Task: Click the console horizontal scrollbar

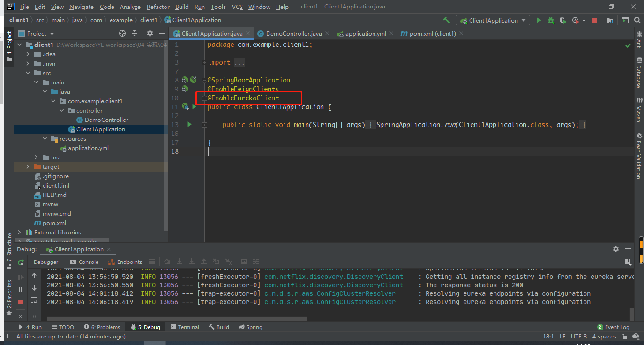Action: tap(177, 318)
